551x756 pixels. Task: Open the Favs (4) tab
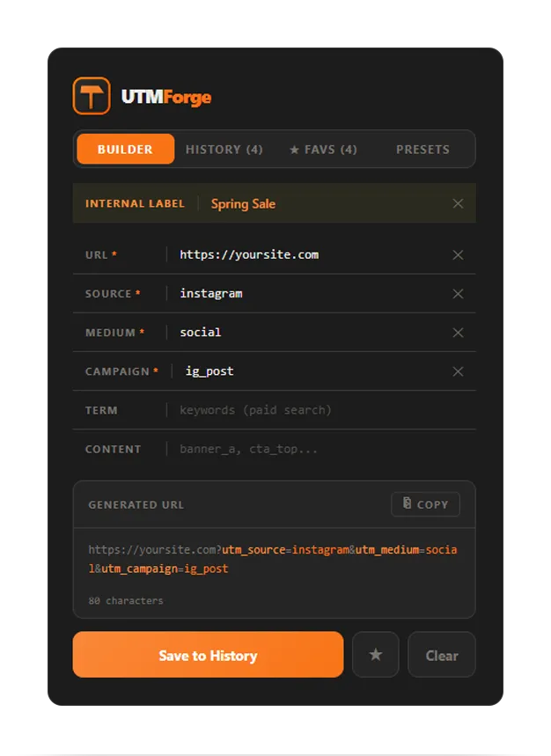click(x=323, y=150)
